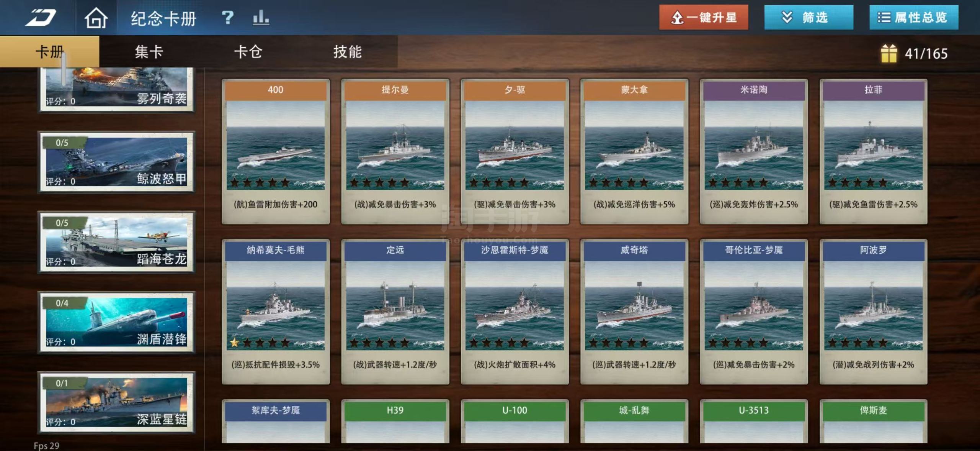Click the 一键升星 upgrade button
Viewport: 980px width, 451px height.
(704, 17)
